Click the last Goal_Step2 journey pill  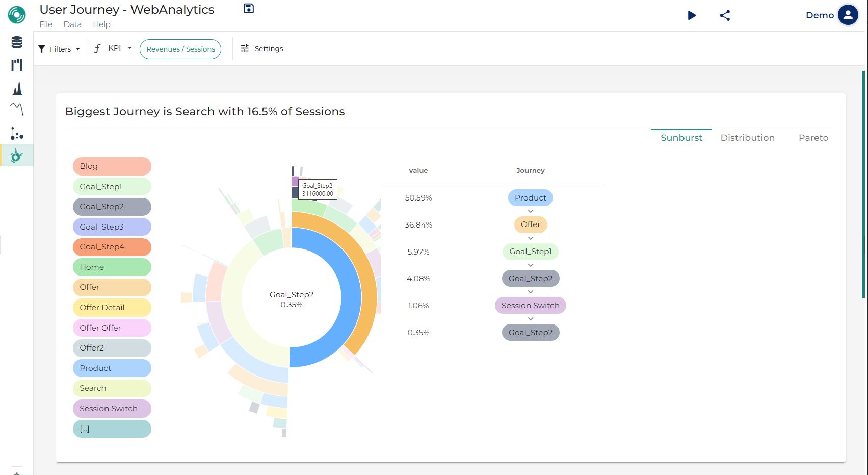tap(530, 333)
